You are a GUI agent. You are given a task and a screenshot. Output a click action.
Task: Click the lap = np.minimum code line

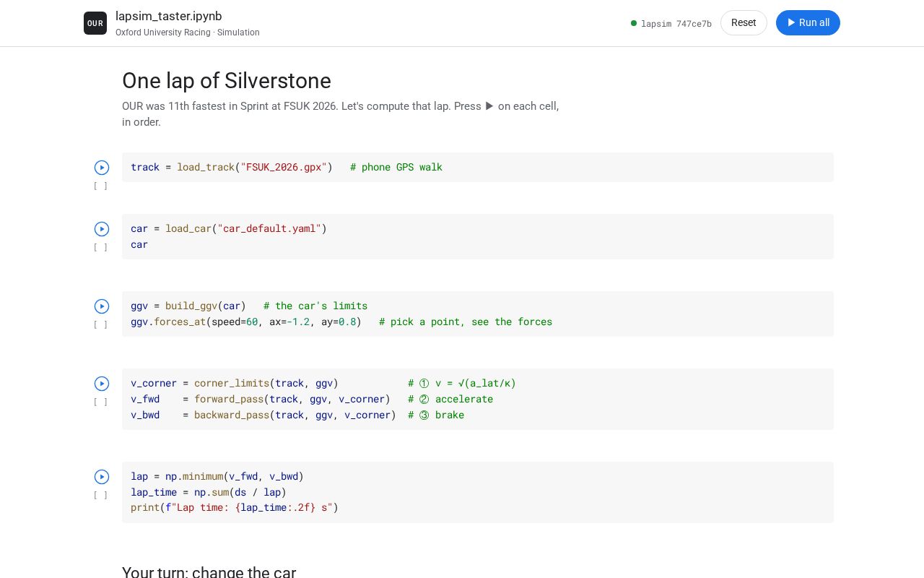[217, 476]
